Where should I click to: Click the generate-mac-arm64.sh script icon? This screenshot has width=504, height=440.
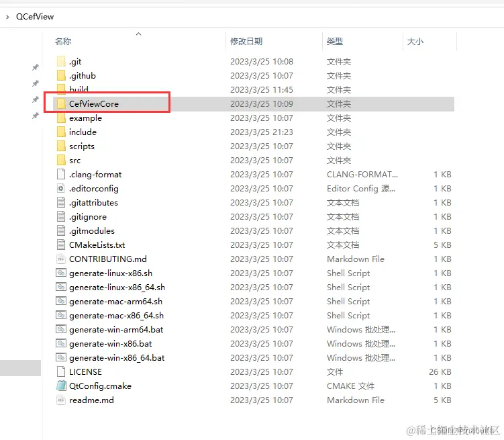61,301
